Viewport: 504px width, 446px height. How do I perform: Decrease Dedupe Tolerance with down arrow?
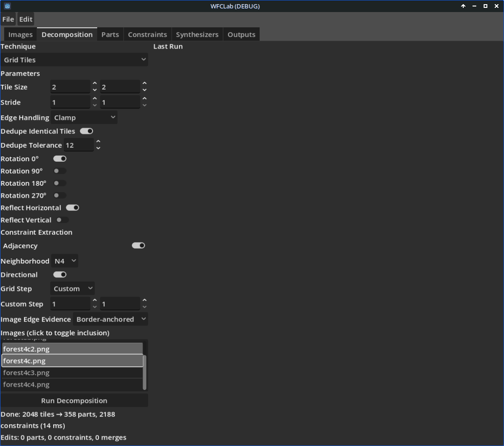coord(99,148)
